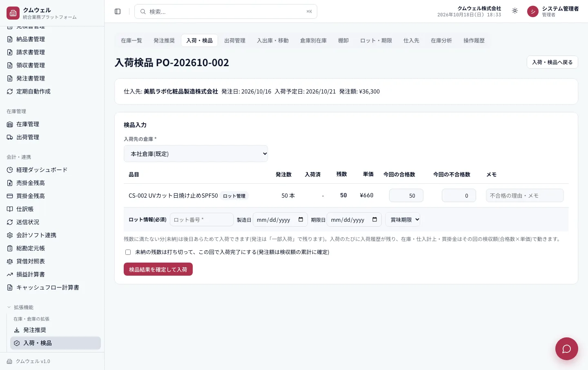Click the 請求書管理 sidebar icon
The height and width of the screenshot is (370, 588).
pos(10,52)
